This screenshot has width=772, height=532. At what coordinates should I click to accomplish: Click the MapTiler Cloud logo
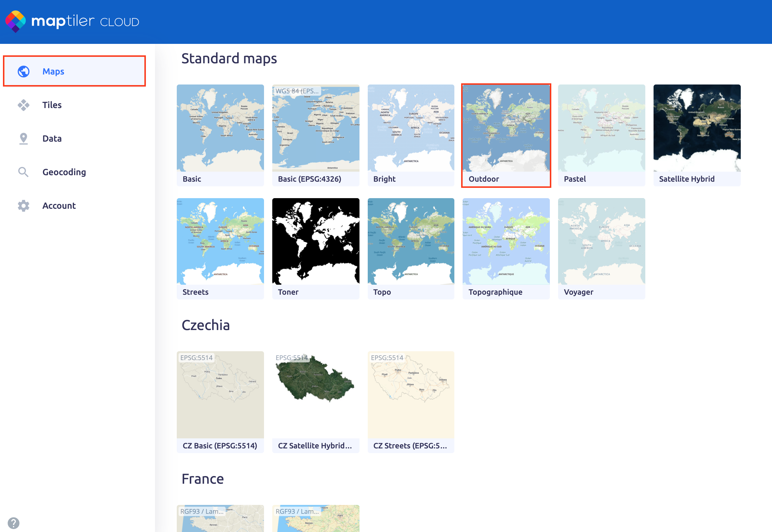pyautogui.click(x=72, y=22)
